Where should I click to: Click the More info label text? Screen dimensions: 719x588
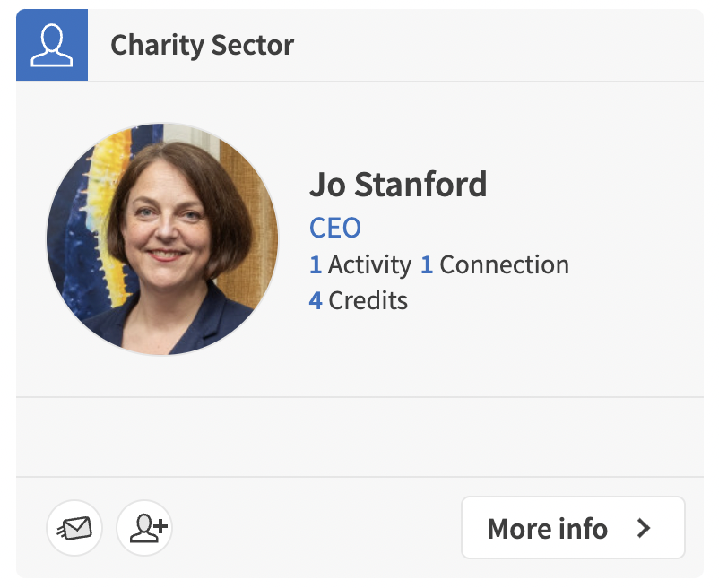548,529
